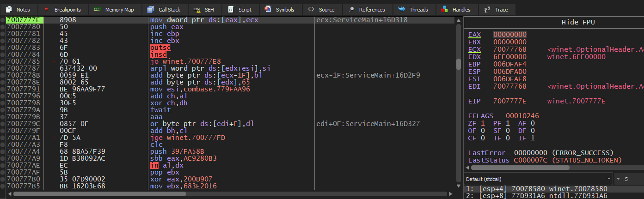Click the EAX register label
Viewport: 644px width, 199px height.
[x=474, y=35]
